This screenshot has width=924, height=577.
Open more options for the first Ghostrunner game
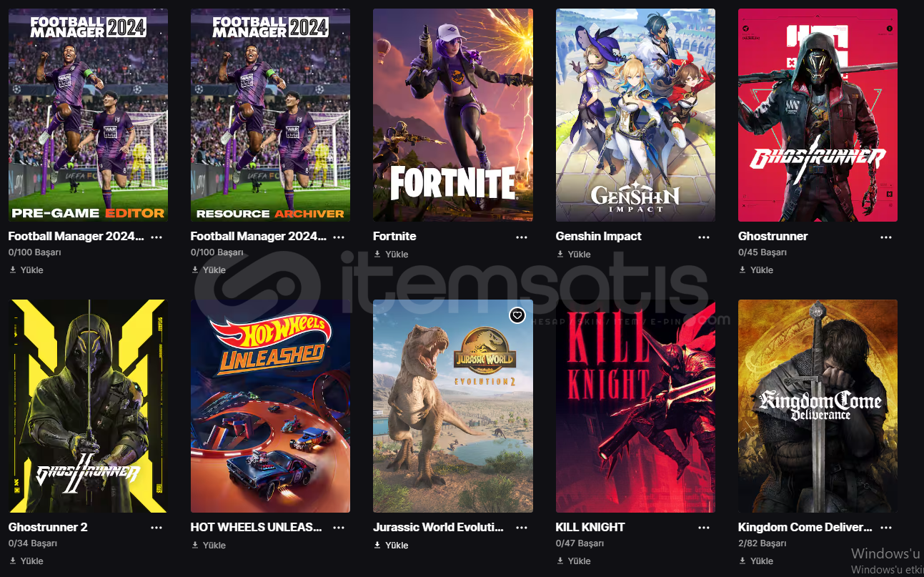pyautogui.click(x=886, y=237)
